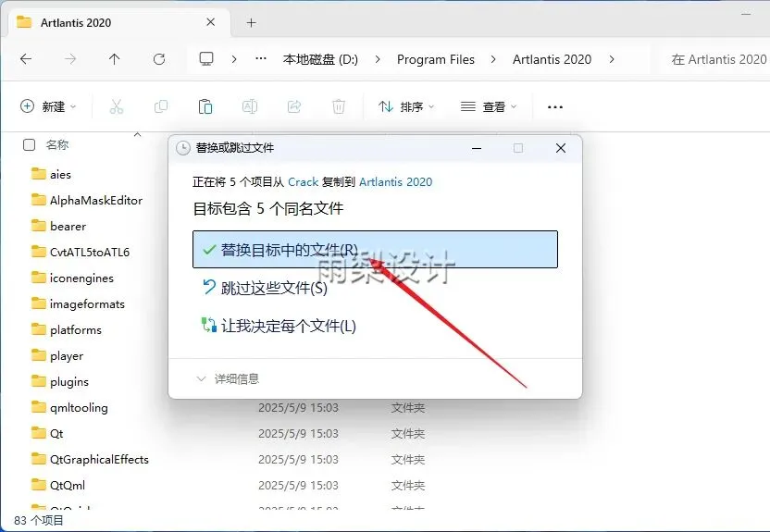The height and width of the screenshot is (532, 770).
Task: Expand the chevron after the This PC icon
Action: click(x=234, y=59)
